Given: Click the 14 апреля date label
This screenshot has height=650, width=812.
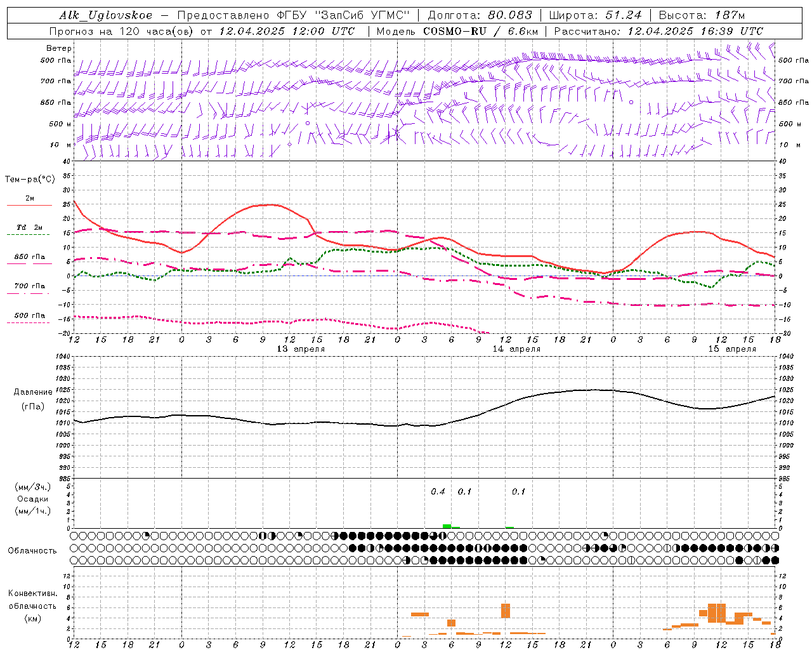Looking at the screenshot, I should tap(516, 349).
